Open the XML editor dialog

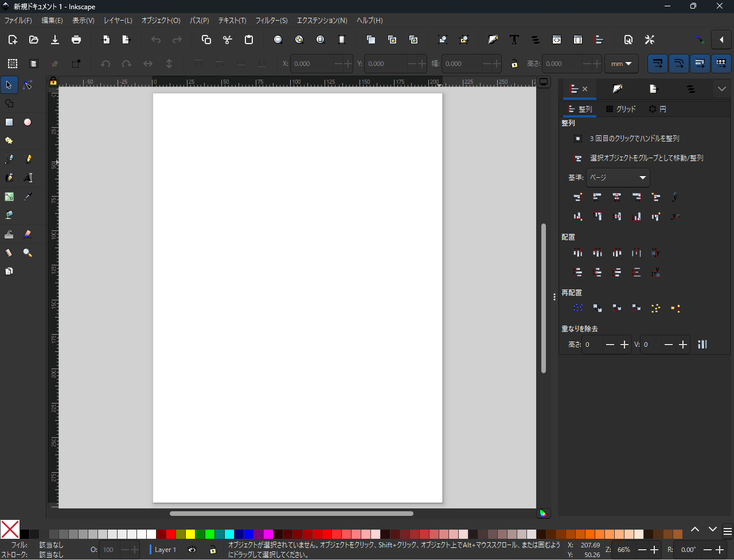coord(557,40)
